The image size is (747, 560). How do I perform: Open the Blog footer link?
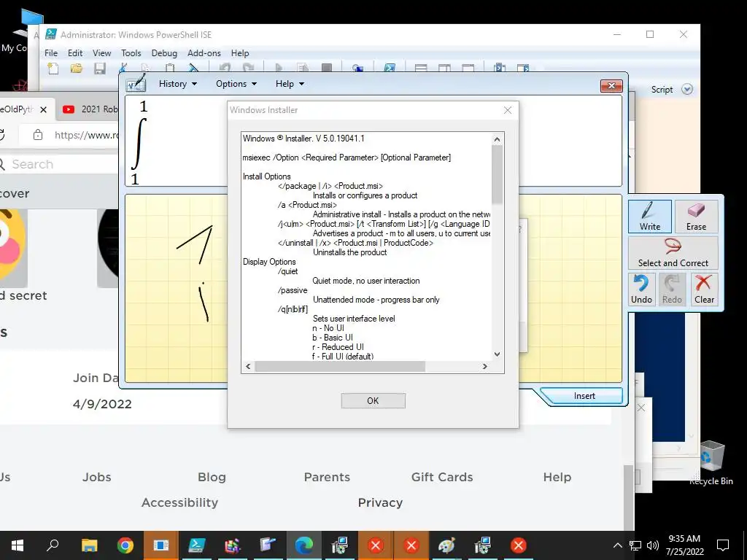212,477
